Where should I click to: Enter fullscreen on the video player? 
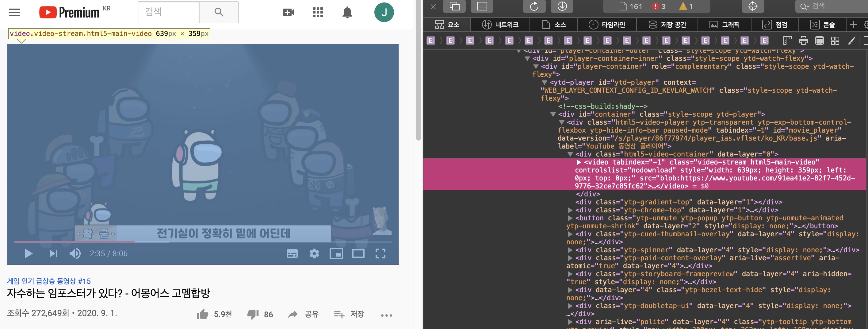click(x=380, y=254)
